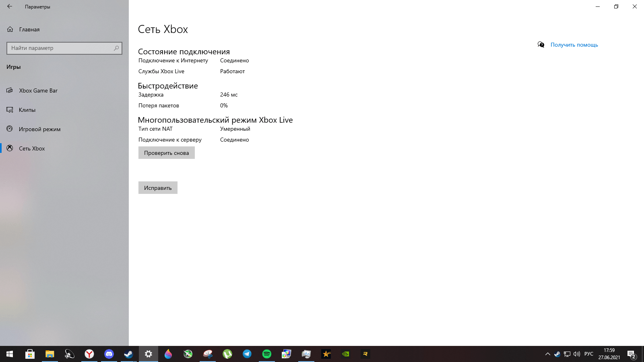
Task: Open the Task Manager monitor icon in taskbar
Action: coord(306,354)
